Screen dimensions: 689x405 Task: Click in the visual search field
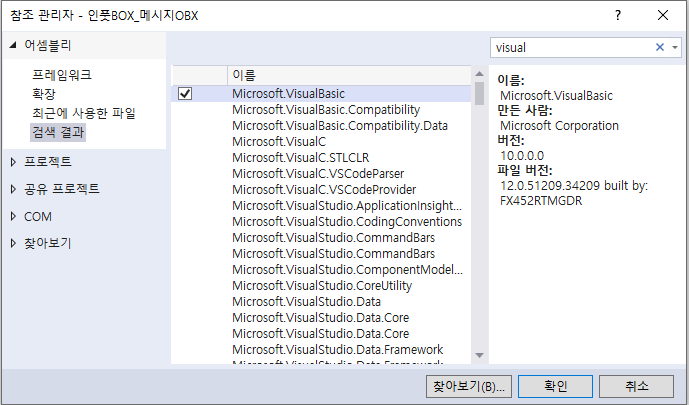(571, 47)
